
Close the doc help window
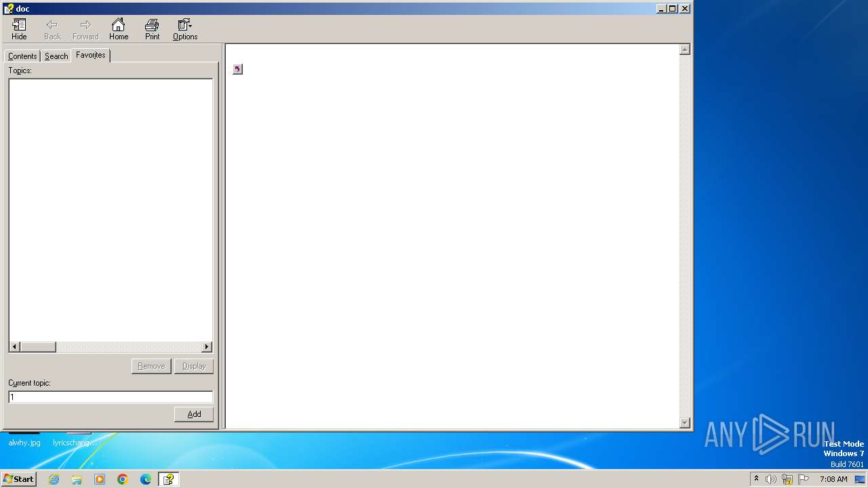[x=685, y=9]
